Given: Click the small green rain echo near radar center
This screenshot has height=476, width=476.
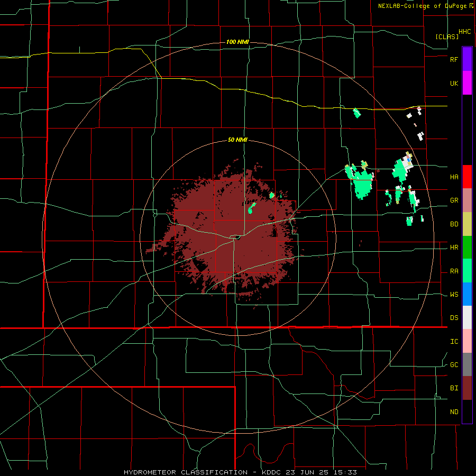Looking at the screenshot, I should 252,208.
